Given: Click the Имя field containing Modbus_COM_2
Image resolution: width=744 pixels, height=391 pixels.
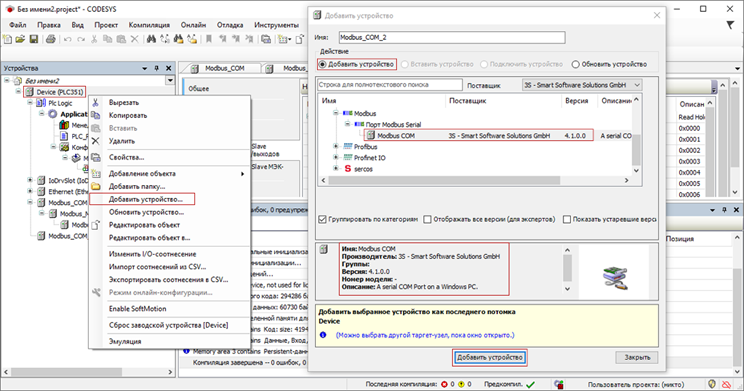Looking at the screenshot, I should point(452,37).
